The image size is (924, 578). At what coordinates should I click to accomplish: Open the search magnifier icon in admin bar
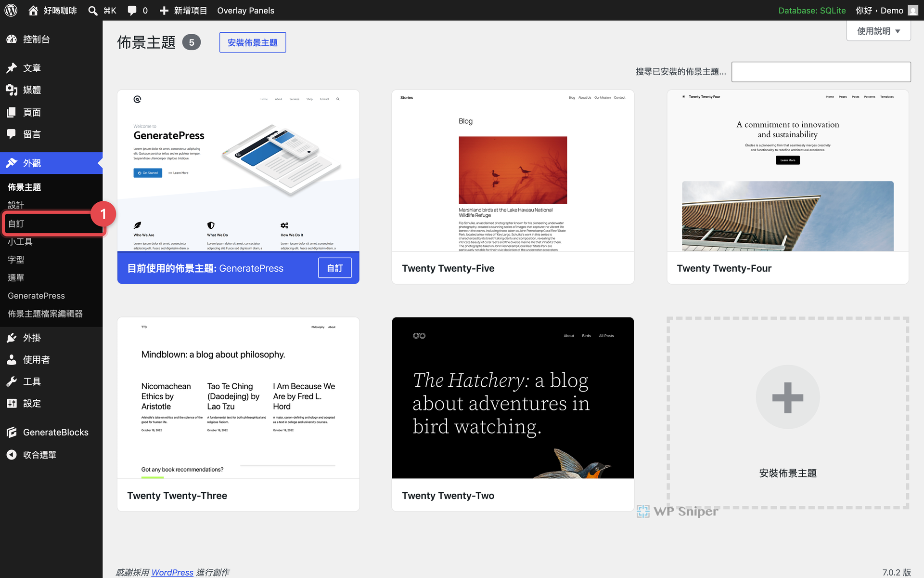pyautogui.click(x=93, y=11)
